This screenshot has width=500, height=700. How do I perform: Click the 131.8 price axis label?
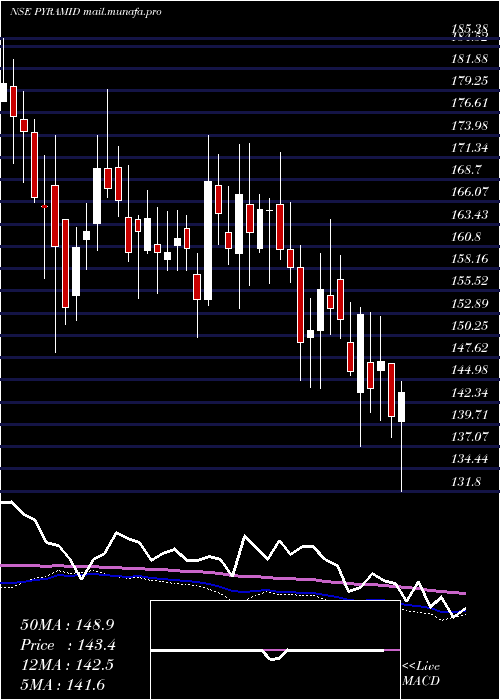tap(466, 482)
